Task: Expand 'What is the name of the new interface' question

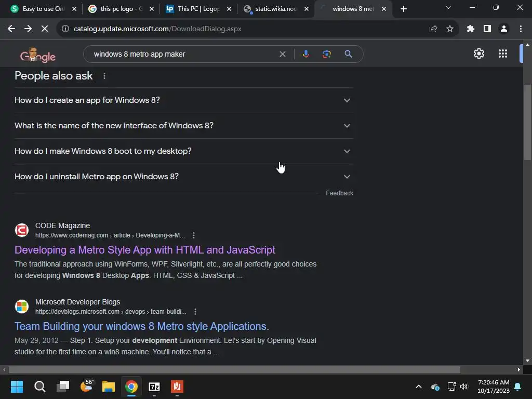Action: click(183, 126)
